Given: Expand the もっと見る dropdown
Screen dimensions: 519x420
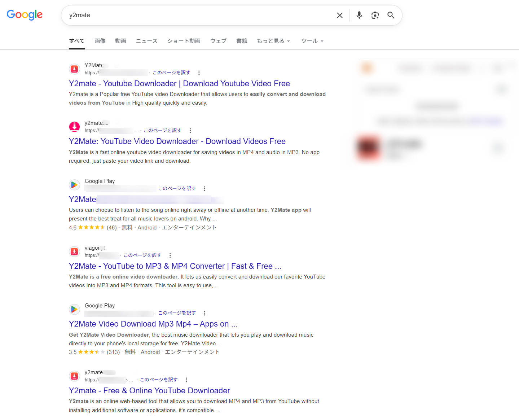Looking at the screenshot, I should tap(273, 41).
